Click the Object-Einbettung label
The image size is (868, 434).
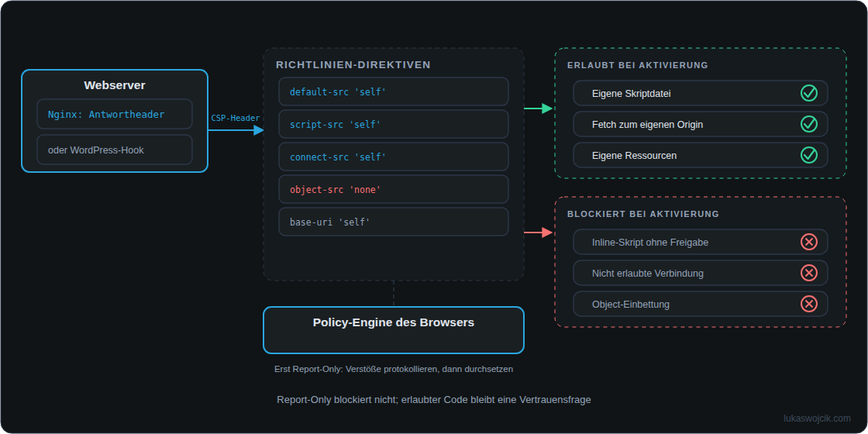click(x=631, y=305)
